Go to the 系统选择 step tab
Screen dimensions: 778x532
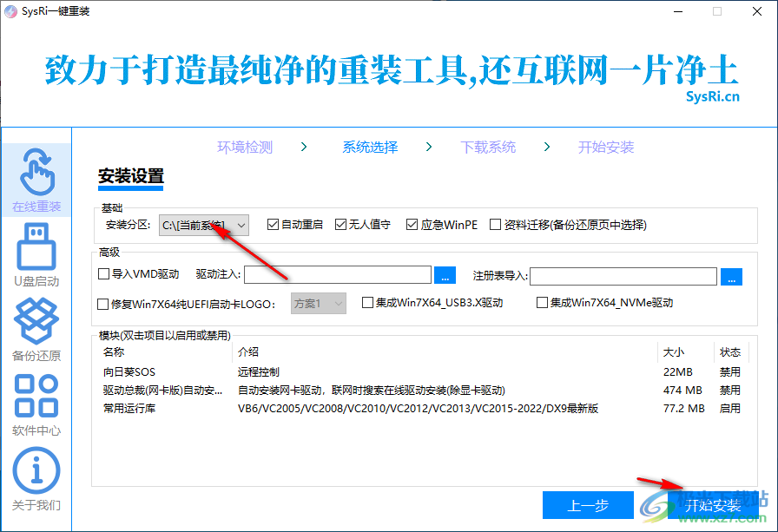point(370,147)
